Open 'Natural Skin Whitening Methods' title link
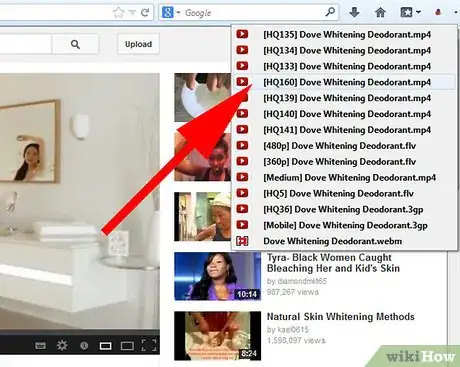This screenshot has width=460, height=367. (x=341, y=316)
